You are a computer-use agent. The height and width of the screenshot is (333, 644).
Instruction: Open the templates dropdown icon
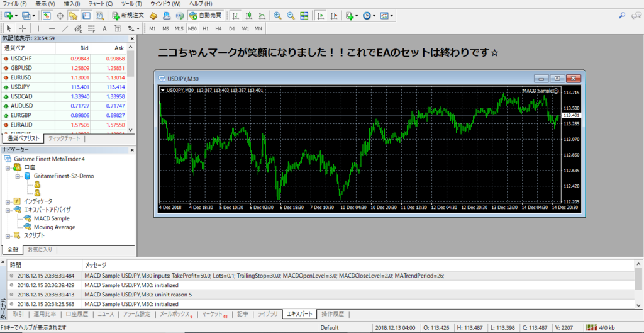pyautogui.click(x=387, y=16)
